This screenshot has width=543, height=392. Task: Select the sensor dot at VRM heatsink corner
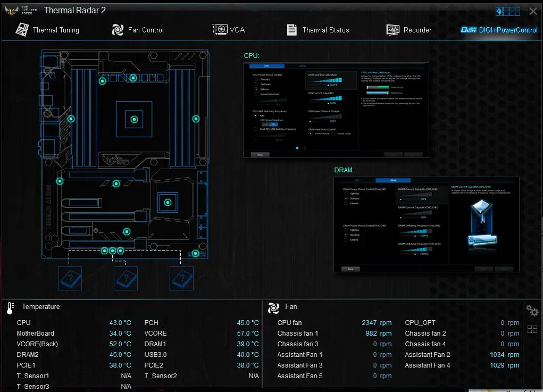[102, 81]
